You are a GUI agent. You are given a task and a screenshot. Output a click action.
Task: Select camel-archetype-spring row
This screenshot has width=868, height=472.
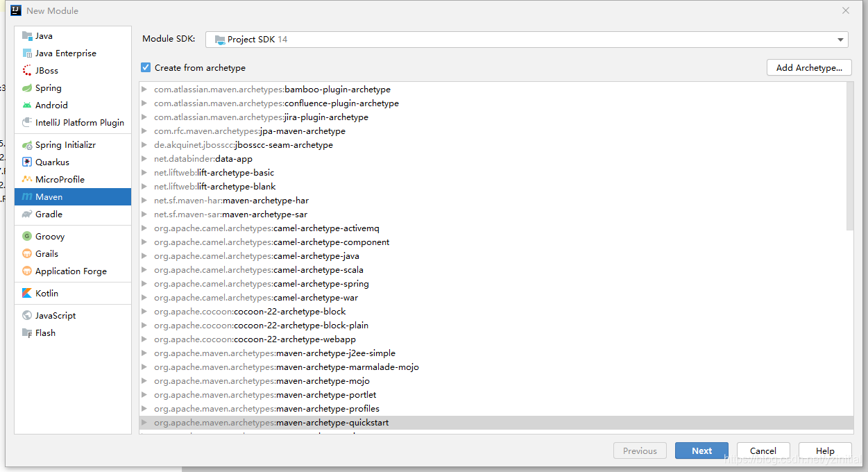(493, 284)
